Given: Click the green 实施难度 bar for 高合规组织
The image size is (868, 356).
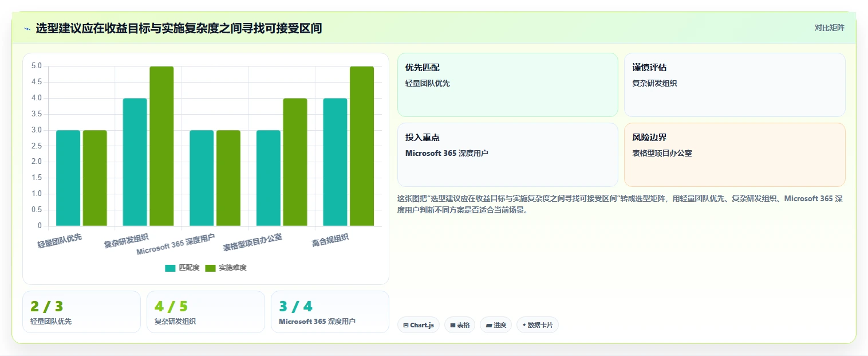Looking at the screenshot, I should click(362, 146).
